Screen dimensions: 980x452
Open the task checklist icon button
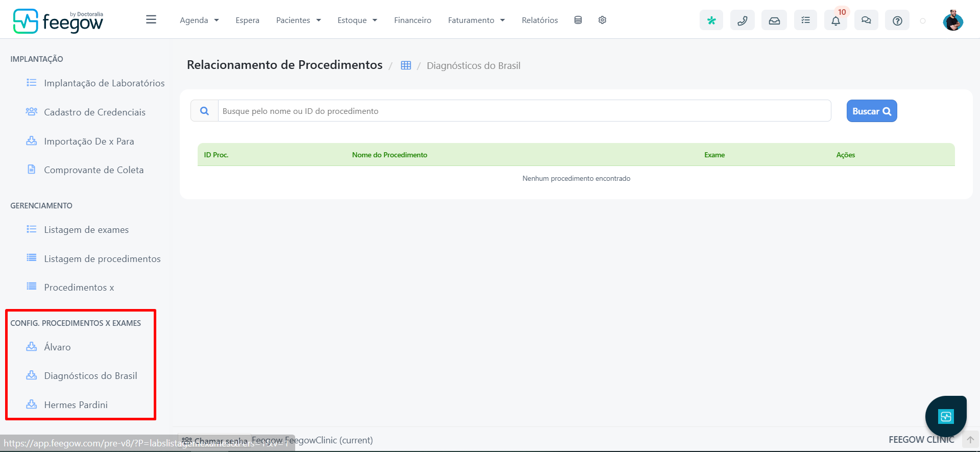coord(806,20)
